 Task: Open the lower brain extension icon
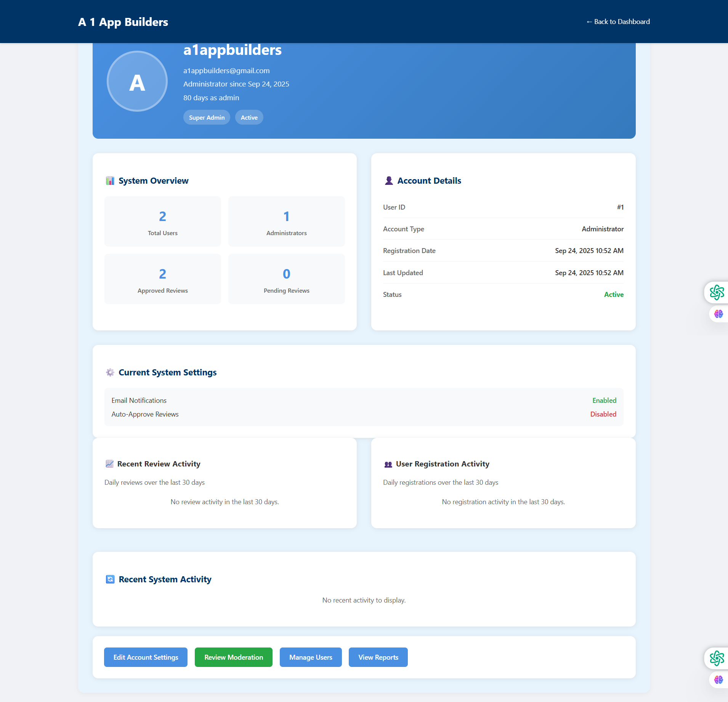point(718,680)
